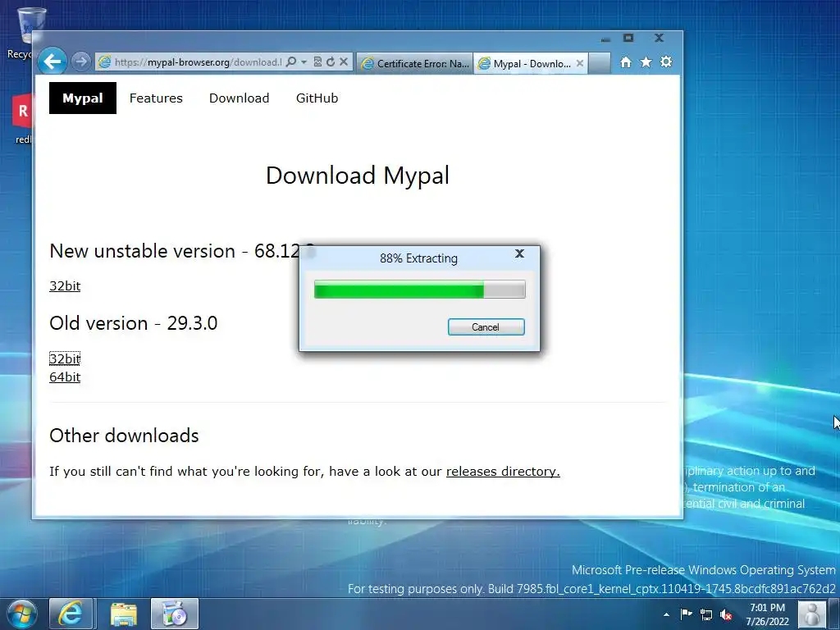Click the browser forward arrow button
The height and width of the screenshot is (630, 840).
click(x=81, y=62)
